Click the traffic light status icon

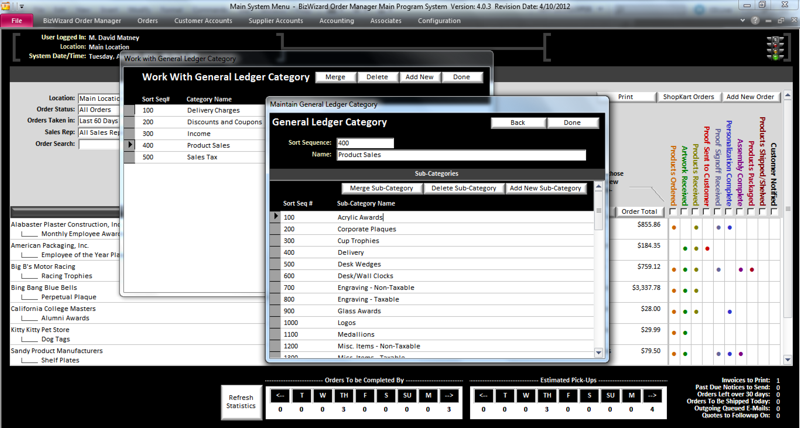[774, 45]
